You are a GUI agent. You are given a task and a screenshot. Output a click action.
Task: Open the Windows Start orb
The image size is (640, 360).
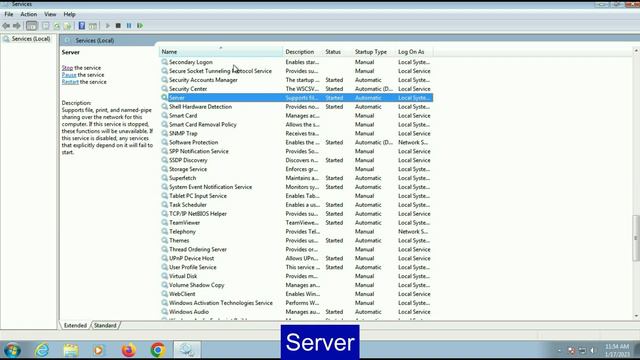click(x=12, y=350)
